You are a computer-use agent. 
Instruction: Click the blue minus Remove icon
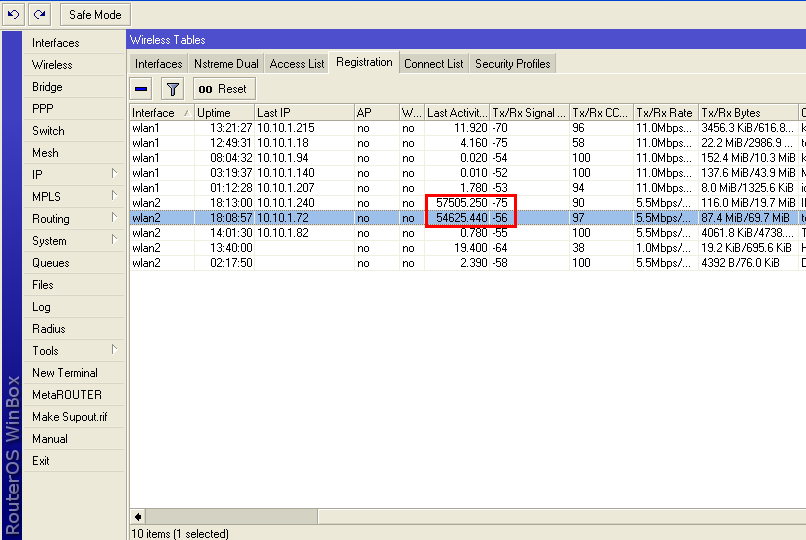(142, 89)
